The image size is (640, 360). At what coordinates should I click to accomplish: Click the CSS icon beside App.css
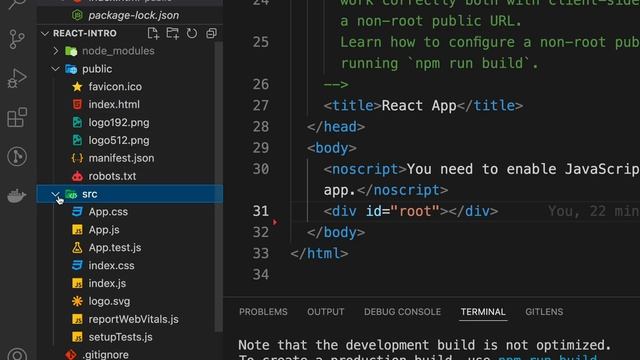[77, 212]
